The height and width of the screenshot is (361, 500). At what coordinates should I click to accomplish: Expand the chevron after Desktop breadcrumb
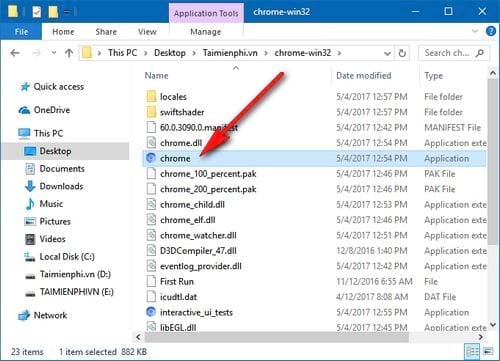(x=194, y=53)
